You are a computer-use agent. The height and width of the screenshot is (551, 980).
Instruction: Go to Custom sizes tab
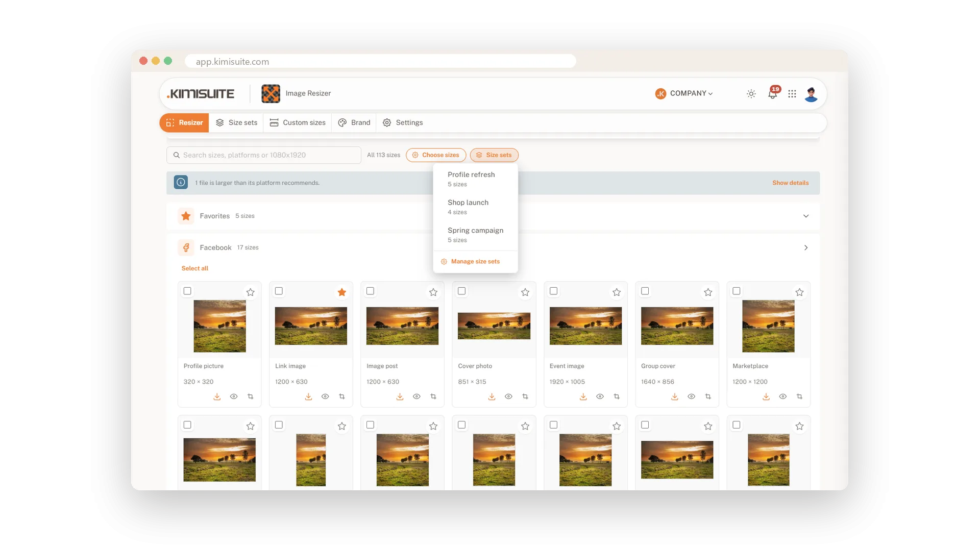(298, 122)
